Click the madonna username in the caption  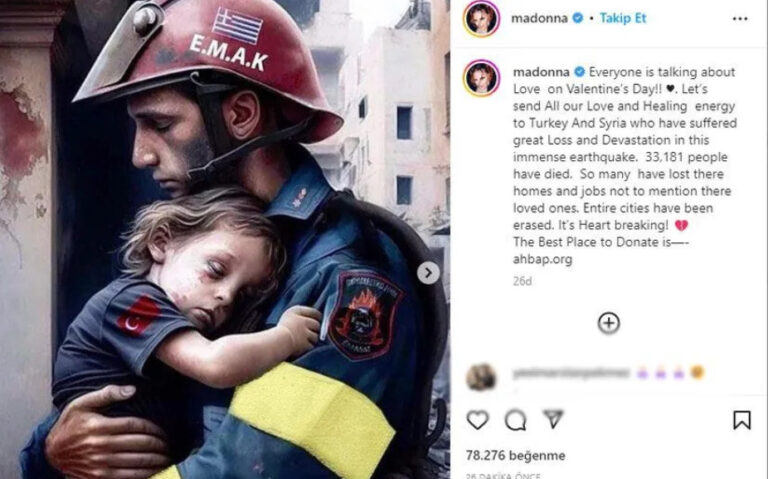[x=541, y=72]
